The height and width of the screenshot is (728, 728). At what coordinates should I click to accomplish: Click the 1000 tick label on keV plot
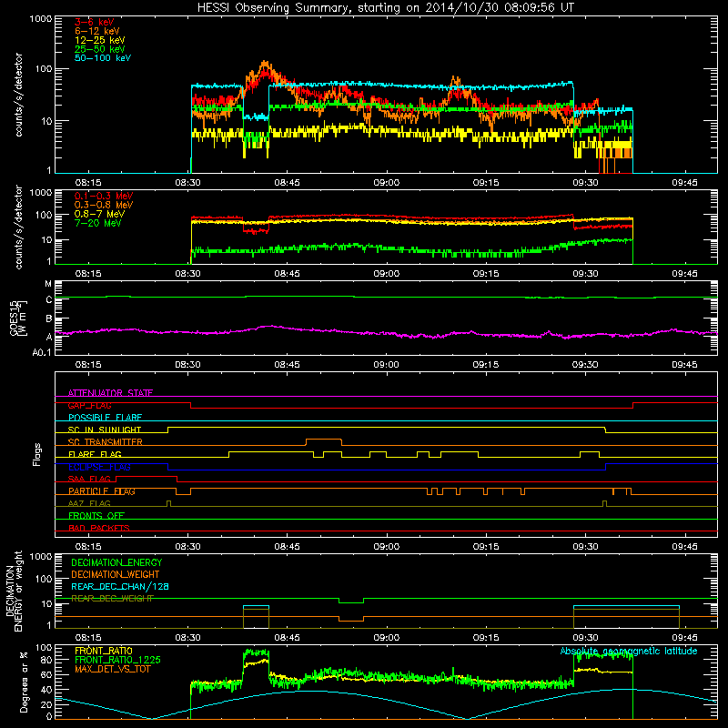41,19
